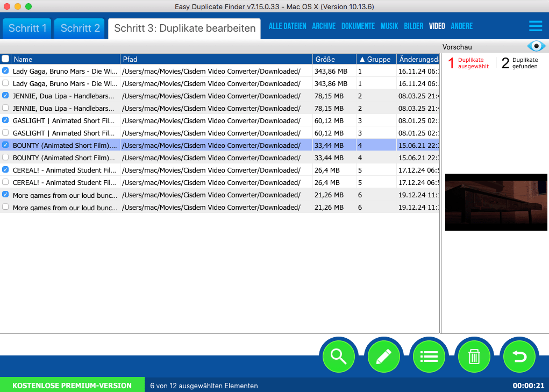
Task: Click the red Duplikate ausgewählt indicator
Action: click(x=467, y=62)
